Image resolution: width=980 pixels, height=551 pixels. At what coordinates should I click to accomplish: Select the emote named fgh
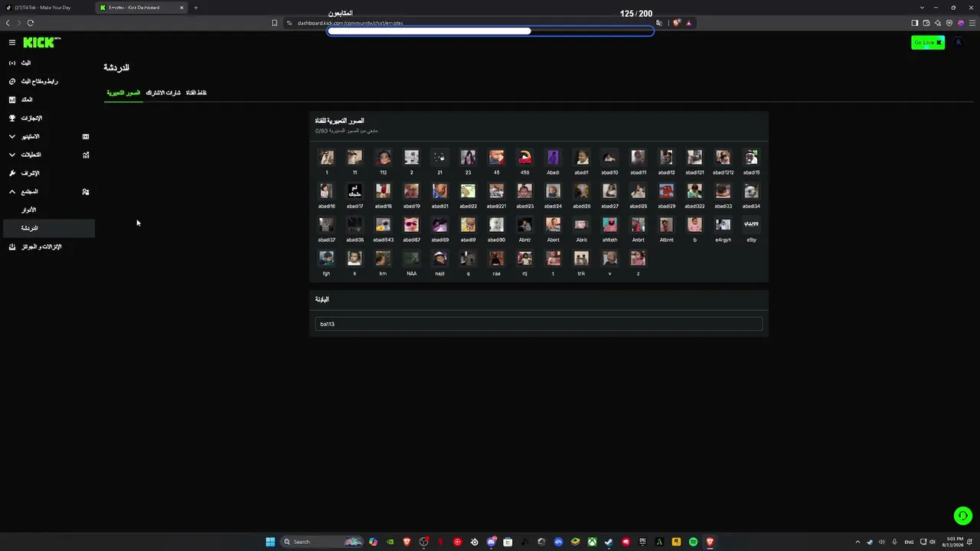point(326,259)
